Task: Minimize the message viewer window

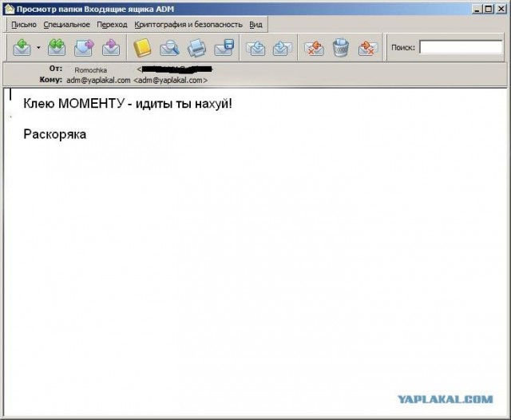Action: (x=477, y=9)
